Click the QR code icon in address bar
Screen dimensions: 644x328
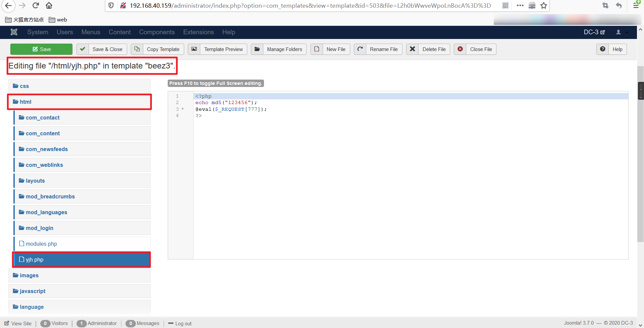pyautogui.click(x=505, y=5)
